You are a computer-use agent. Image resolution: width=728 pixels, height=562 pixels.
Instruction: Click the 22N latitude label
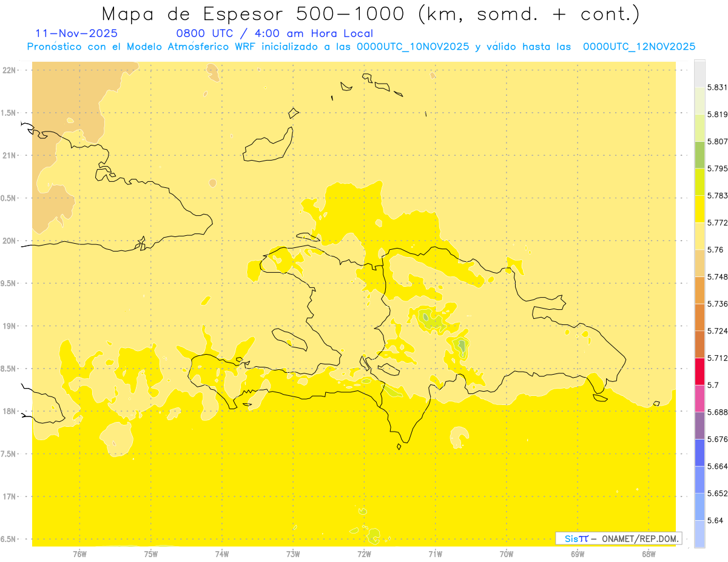pyautogui.click(x=9, y=70)
